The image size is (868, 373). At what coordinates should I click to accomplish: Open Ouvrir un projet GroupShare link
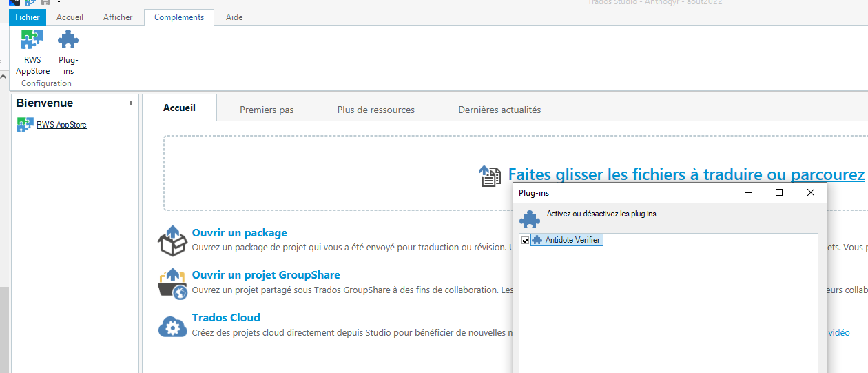266,275
